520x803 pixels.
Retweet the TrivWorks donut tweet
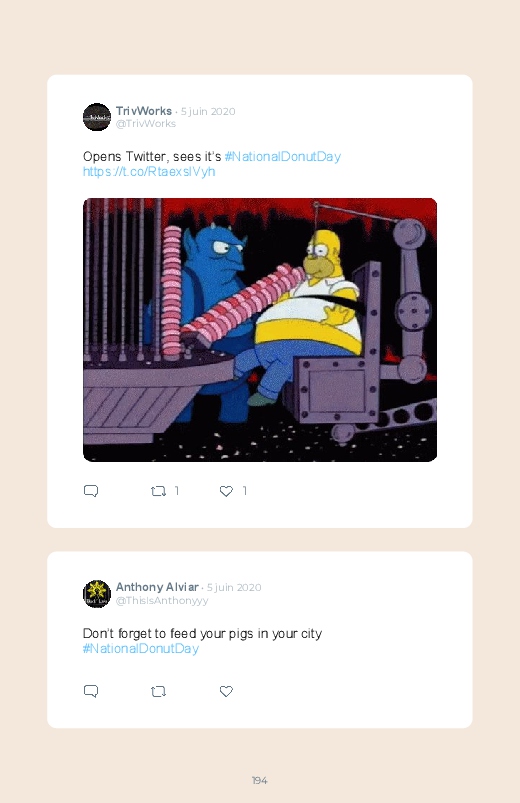(158, 491)
